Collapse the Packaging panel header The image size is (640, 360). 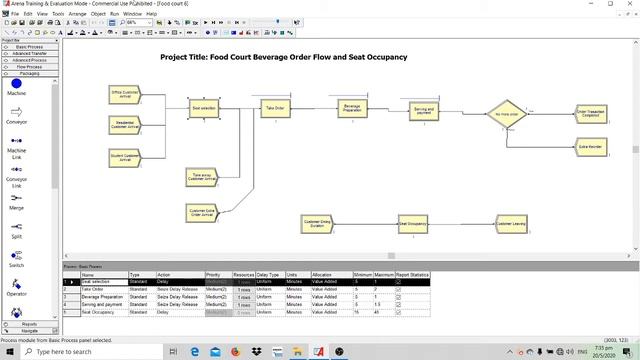pos(30,73)
